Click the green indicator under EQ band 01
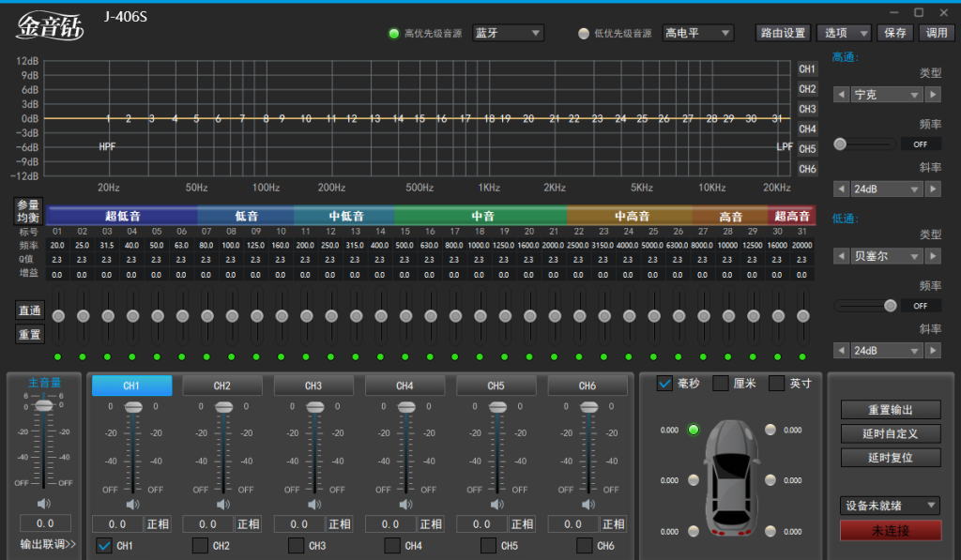The width and height of the screenshot is (961, 560). tap(57, 356)
